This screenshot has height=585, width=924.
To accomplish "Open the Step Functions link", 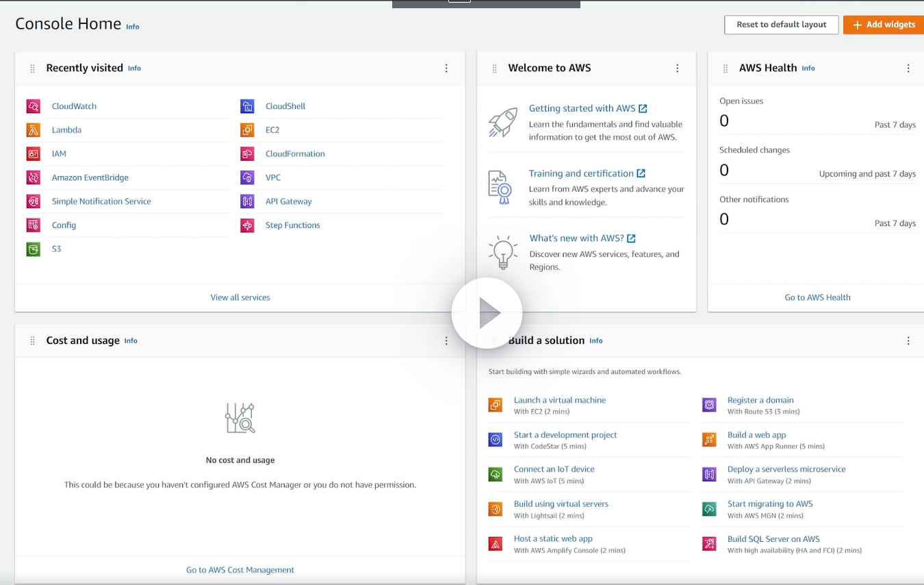I will pos(293,225).
